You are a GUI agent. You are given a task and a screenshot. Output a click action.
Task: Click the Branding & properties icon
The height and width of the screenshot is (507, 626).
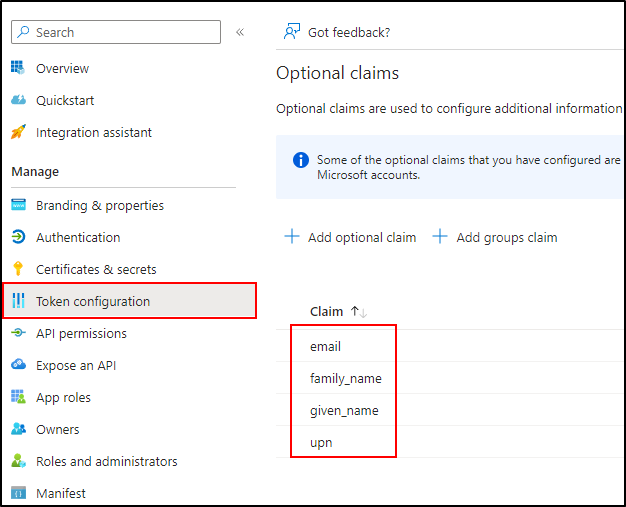18,205
